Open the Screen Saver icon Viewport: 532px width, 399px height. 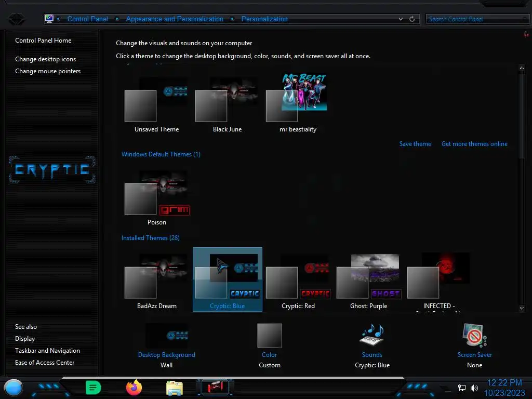(474, 335)
